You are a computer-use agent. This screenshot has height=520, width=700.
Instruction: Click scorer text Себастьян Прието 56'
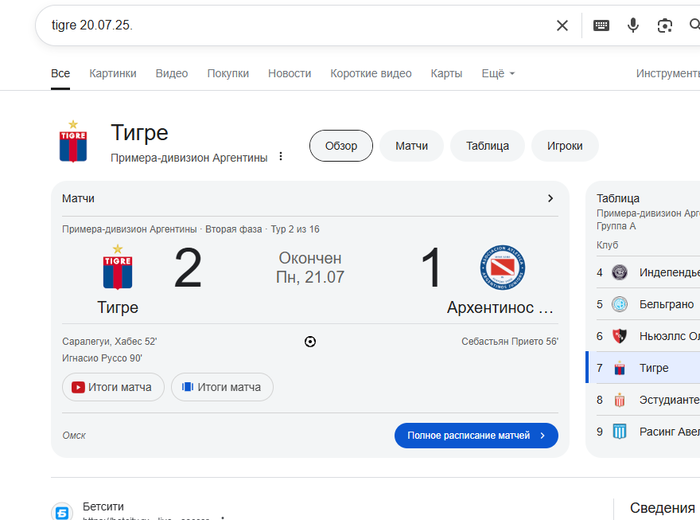coord(510,341)
